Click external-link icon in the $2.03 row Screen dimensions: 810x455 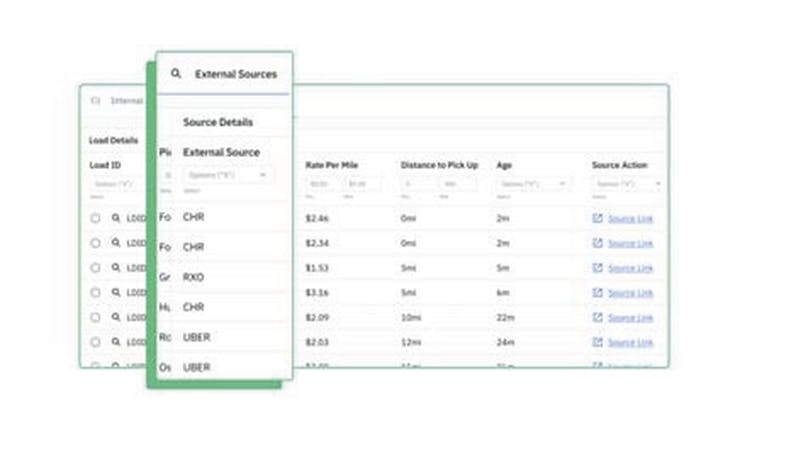(597, 343)
